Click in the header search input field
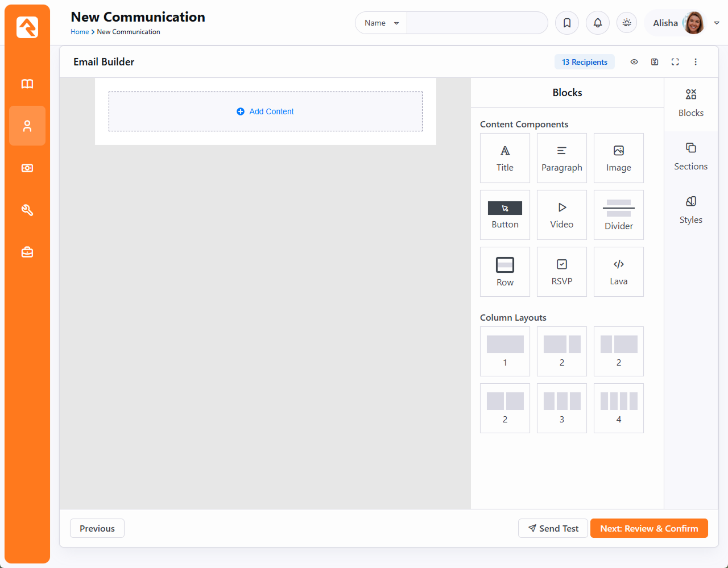Image resolution: width=728 pixels, height=568 pixels. [x=477, y=23]
